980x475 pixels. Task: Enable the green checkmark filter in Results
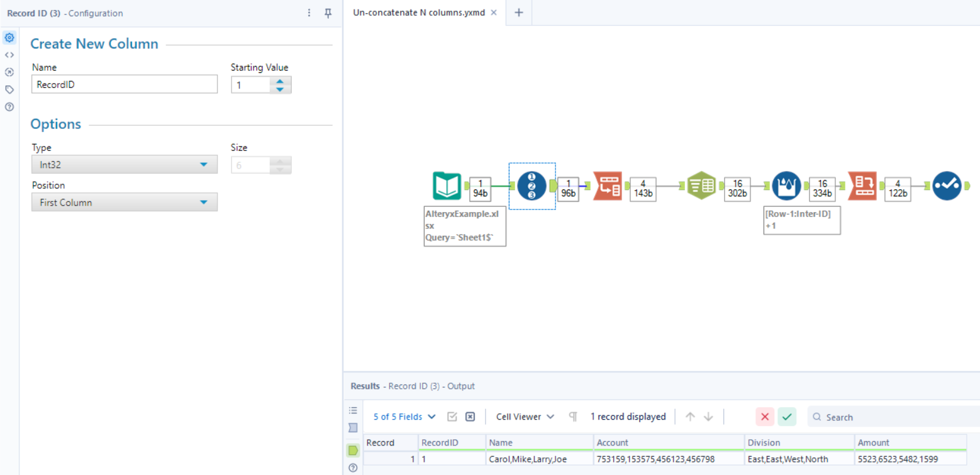click(786, 416)
